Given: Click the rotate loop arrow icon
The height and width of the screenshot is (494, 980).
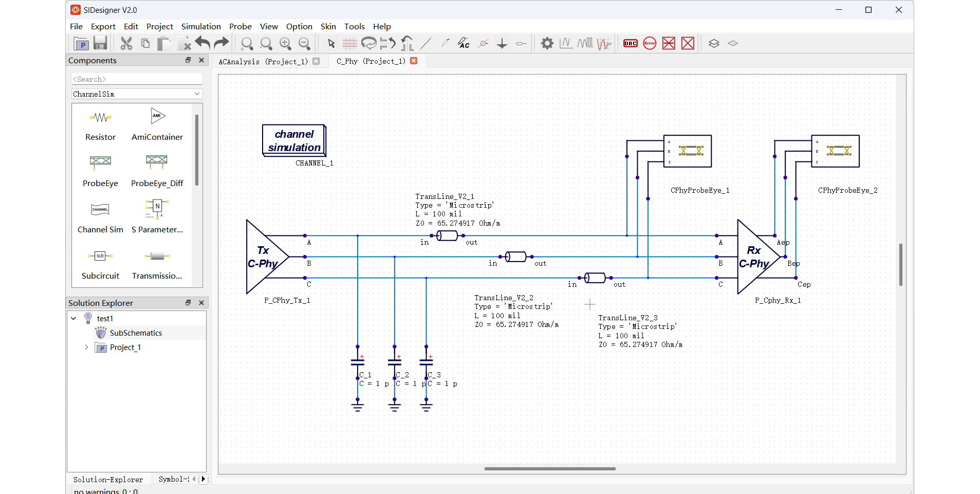Looking at the screenshot, I should click(369, 44).
